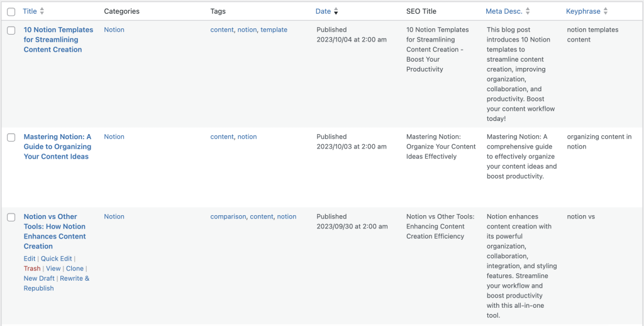Select SEO title ending 'Boost Your Productivity'
Screen dimensions: 644x326
click(x=438, y=49)
